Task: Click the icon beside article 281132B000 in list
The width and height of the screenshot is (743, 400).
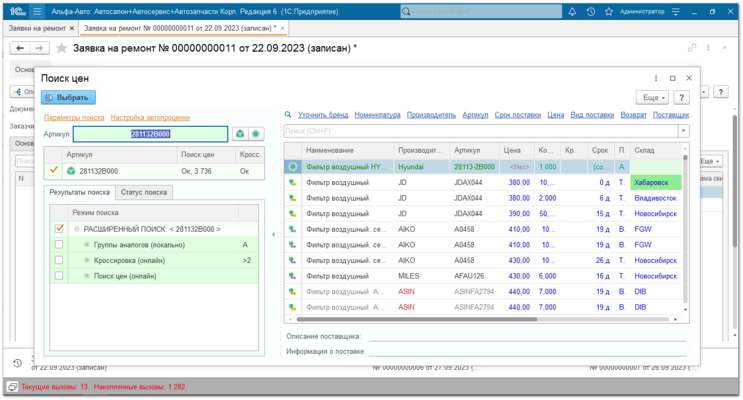Action: [x=71, y=171]
